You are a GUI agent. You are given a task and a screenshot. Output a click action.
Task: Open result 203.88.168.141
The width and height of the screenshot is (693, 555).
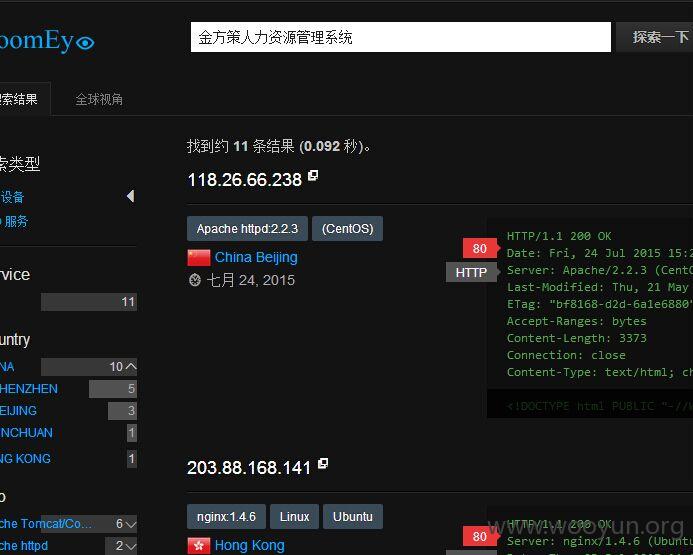[249, 468]
